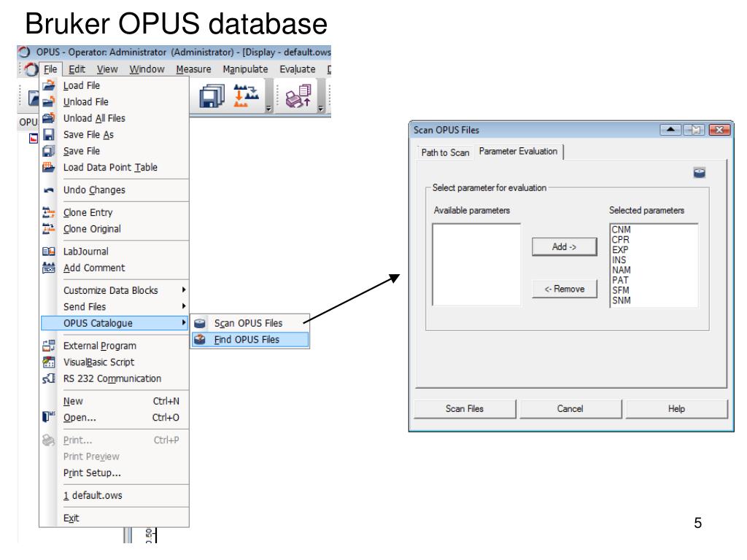This screenshot has height=560, width=747.
Task: Cancel the Scan OPUS Files dialog
Action: pos(570,409)
